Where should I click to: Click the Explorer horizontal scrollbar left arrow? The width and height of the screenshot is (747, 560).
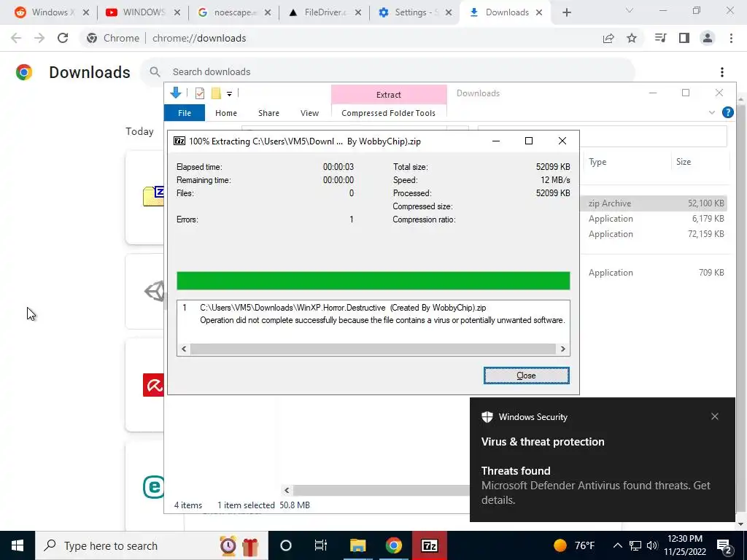coord(286,490)
